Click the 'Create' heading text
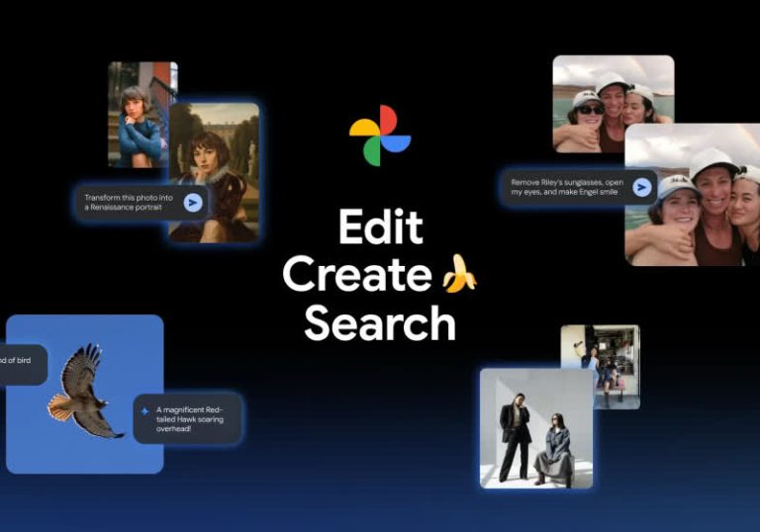 tap(357, 274)
